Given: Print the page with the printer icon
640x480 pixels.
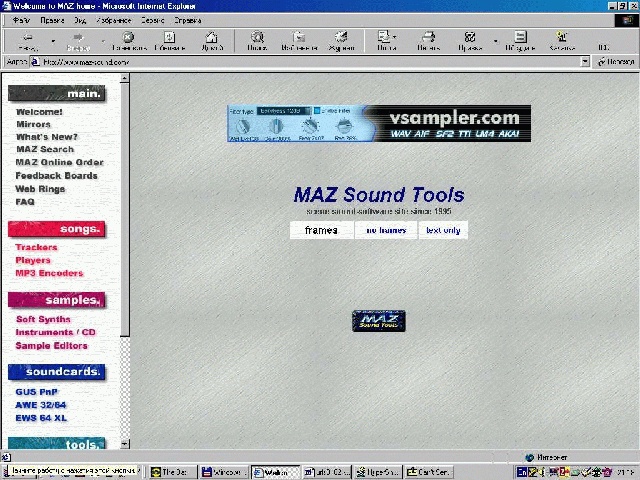Looking at the screenshot, I should pos(428,41).
